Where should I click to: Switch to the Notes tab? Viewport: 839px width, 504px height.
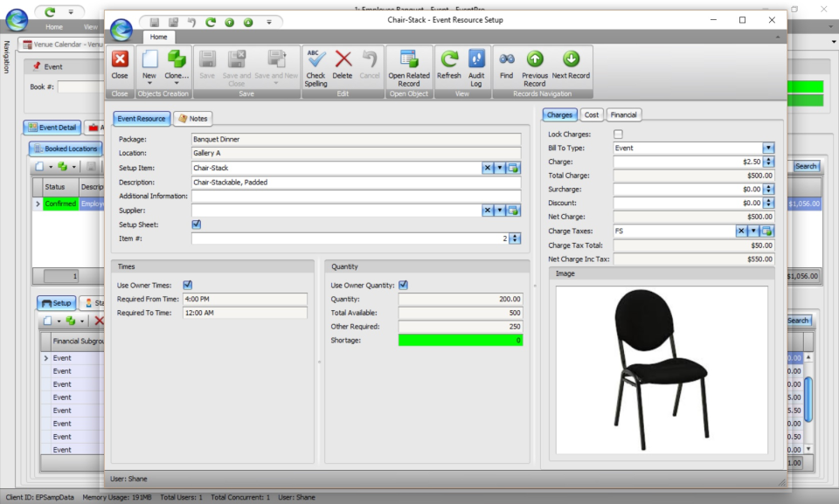coord(192,119)
